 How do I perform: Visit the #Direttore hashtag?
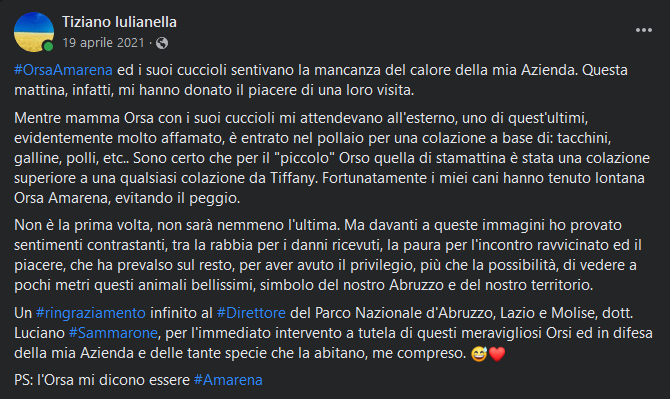(251, 313)
